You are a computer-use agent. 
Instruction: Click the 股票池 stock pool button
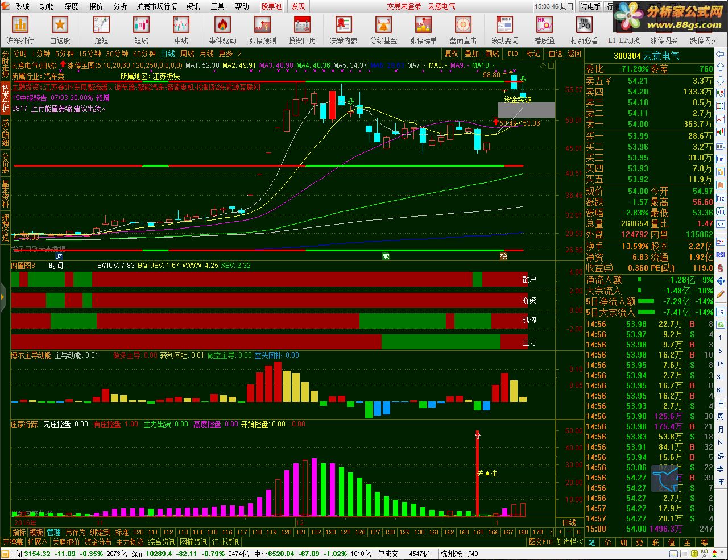pyautogui.click(x=271, y=6)
